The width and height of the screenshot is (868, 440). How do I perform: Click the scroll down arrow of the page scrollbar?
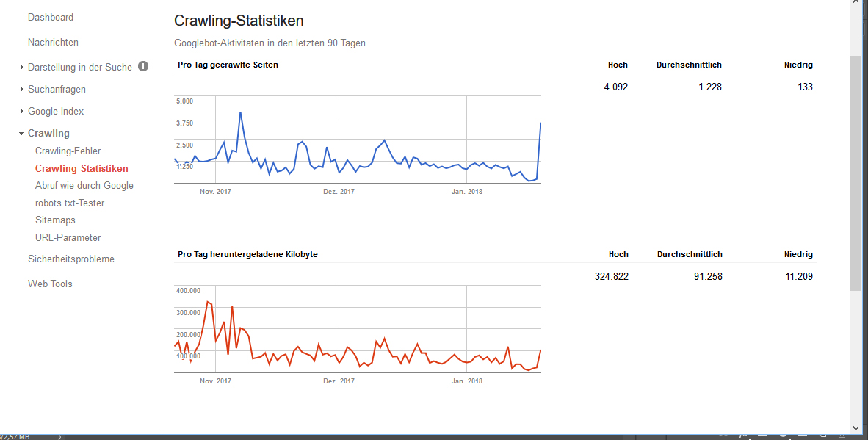coord(856,427)
